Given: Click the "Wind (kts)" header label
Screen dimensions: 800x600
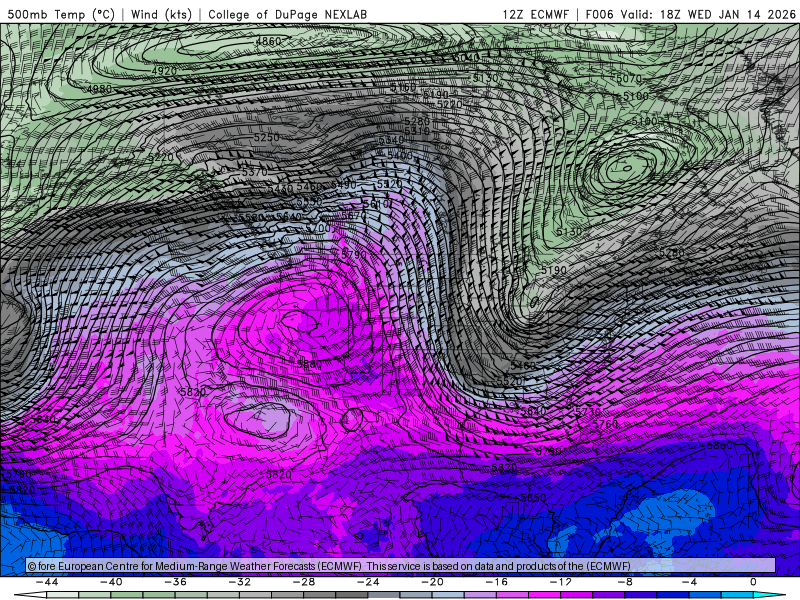Looking at the screenshot, I should pos(161,14).
